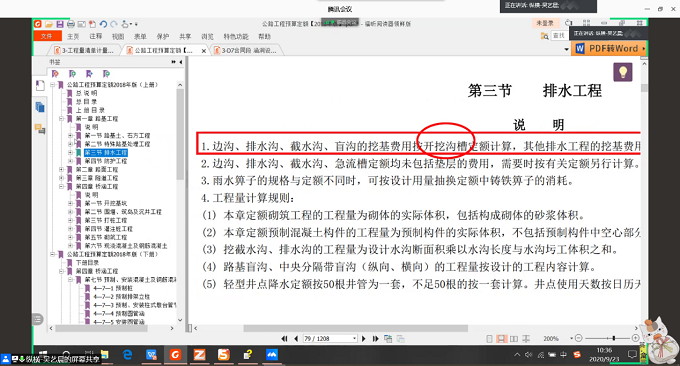This screenshot has height=366, width=680.
Task: Click the page number field 79 / 1208
Action: 330,339
